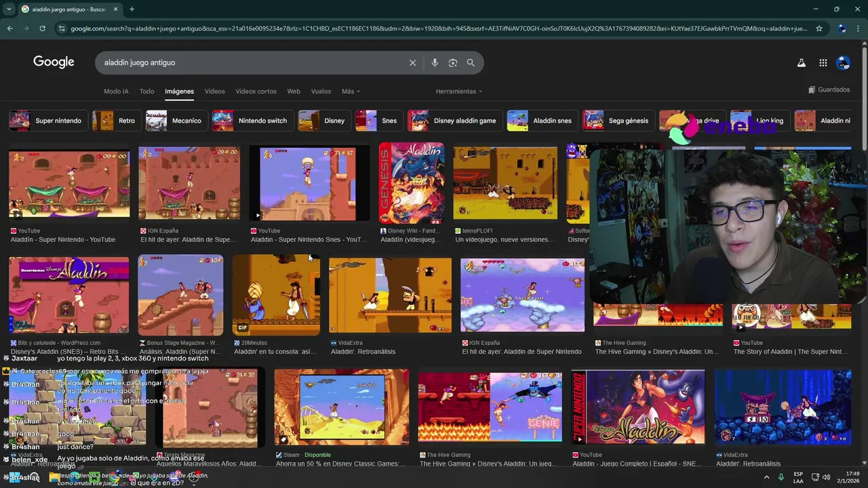Filter by Retro chip
This screenshot has width=868, height=488.
coord(117,121)
